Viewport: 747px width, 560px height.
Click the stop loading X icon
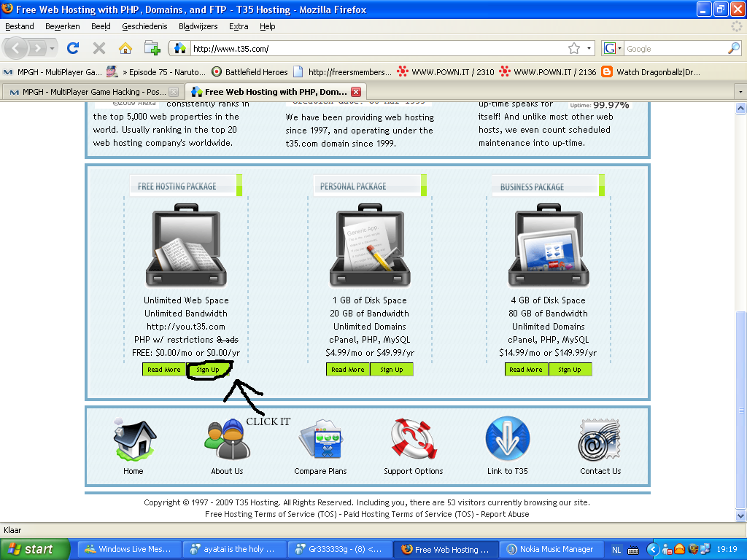pyautogui.click(x=99, y=48)
